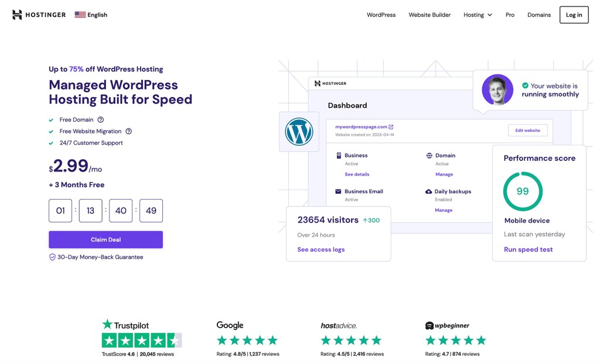Click mywordpresspage.com link
The height and width of the screenshot is (364, 600).
(361, 126)
